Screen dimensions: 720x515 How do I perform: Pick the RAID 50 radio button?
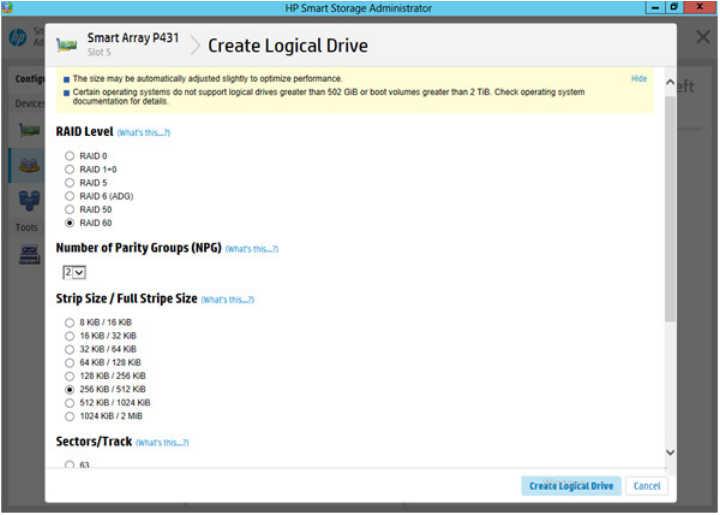(x=69, y=209)
